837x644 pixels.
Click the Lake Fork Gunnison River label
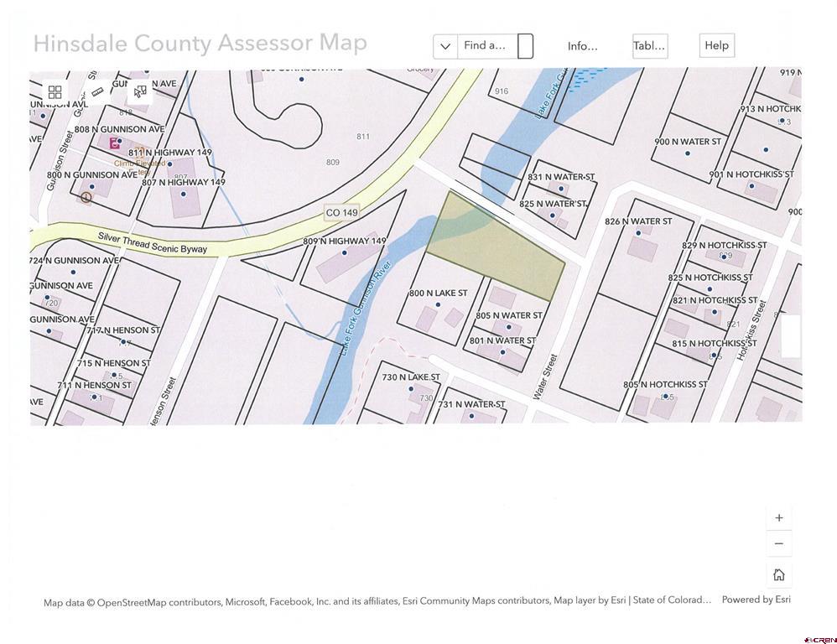(365, 309)
